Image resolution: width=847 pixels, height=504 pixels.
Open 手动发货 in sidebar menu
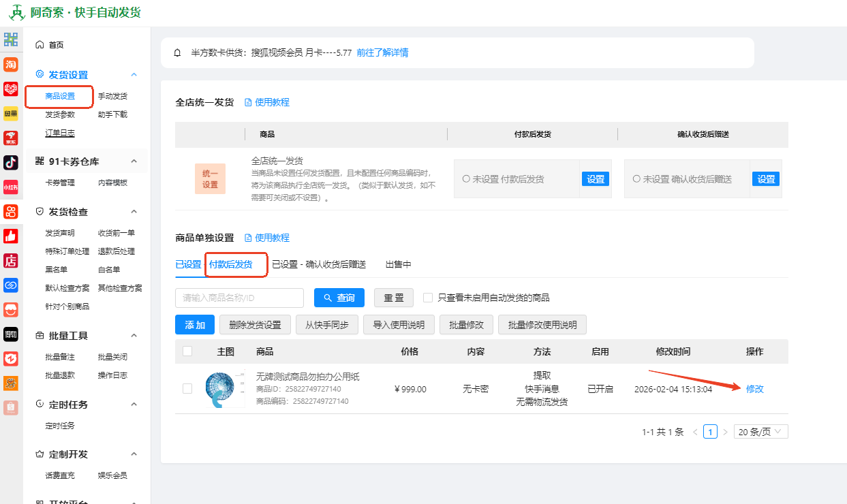pos(112,96)
